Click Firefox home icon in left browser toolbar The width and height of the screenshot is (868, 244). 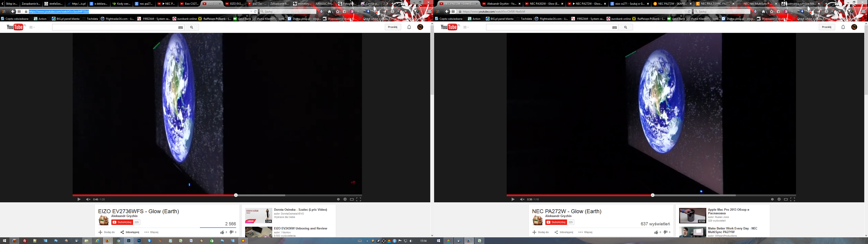coord(329,12)
